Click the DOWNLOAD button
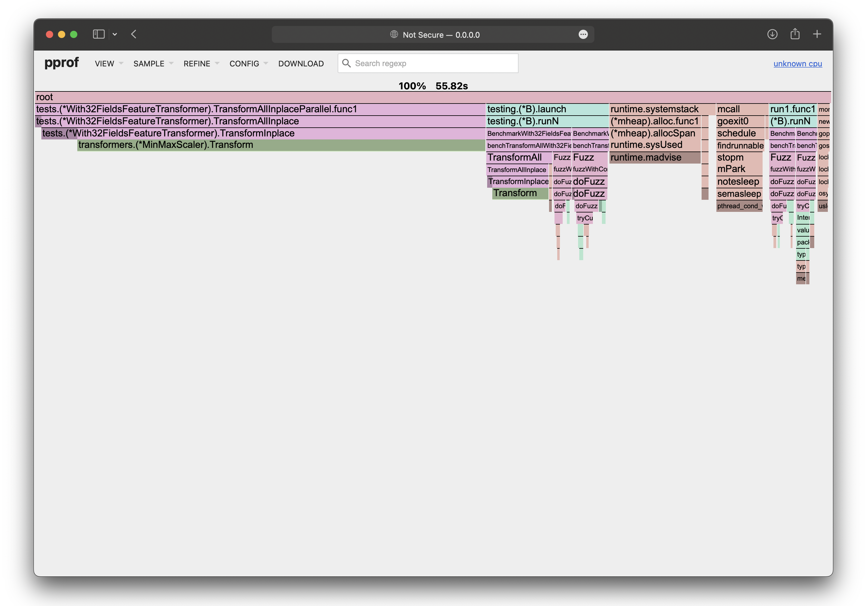Screen dimensions: 868x606 301,63
